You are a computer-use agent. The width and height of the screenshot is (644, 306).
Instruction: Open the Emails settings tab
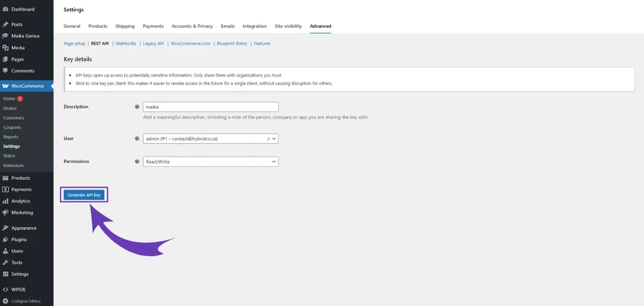click(x=228, y=26)
